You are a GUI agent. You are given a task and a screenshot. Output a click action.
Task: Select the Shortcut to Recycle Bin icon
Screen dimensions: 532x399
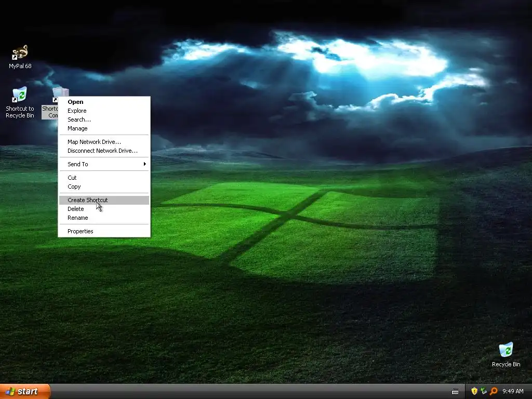pos(20,103)
